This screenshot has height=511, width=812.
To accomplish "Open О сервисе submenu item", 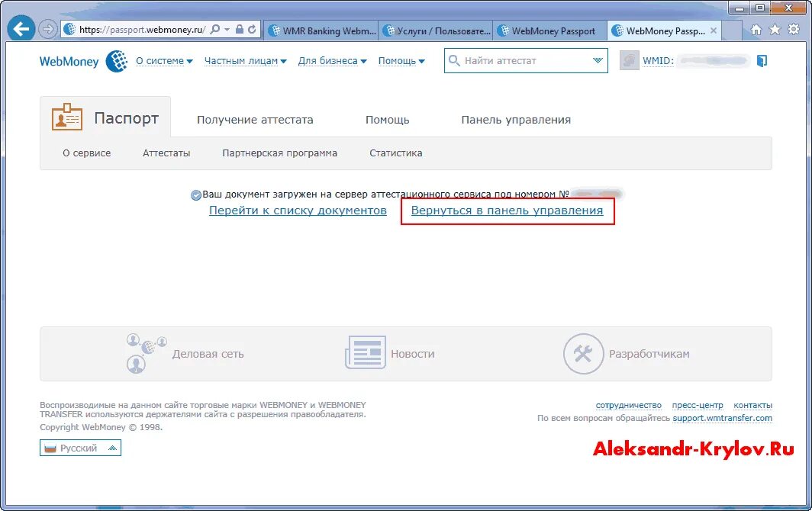I will click(86, 153).
